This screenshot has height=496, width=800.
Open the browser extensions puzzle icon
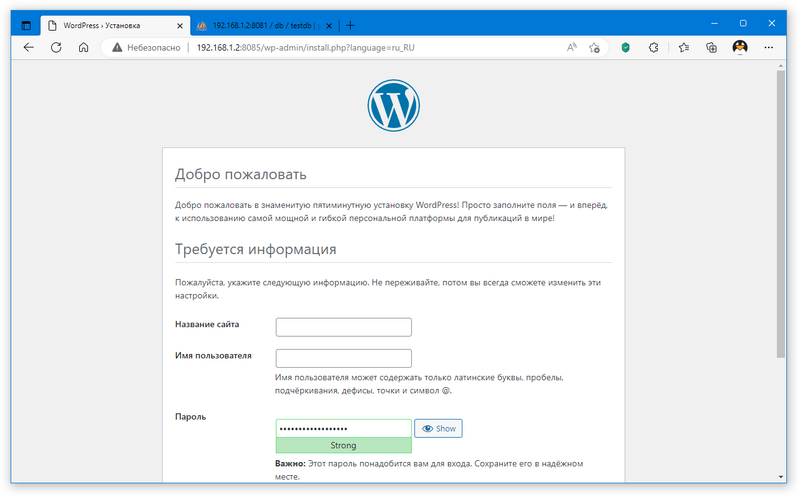(x=654, y=47)
